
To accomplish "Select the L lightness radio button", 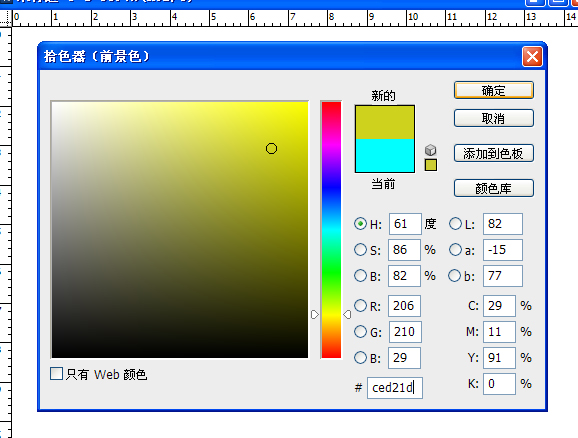I will (x=455, y=223).
